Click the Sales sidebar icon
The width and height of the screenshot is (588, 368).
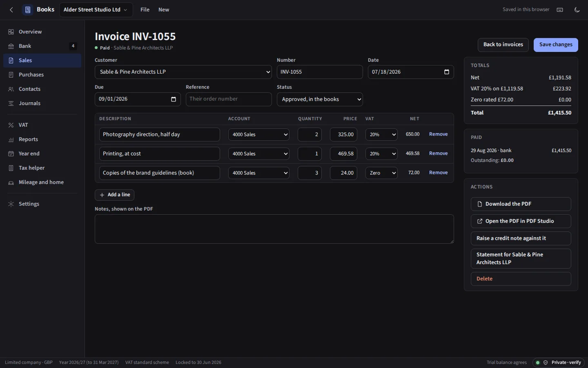(11, 61)
